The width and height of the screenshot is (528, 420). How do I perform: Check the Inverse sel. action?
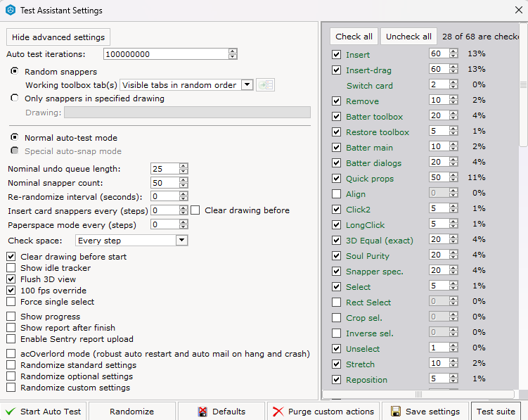[336, 333]
